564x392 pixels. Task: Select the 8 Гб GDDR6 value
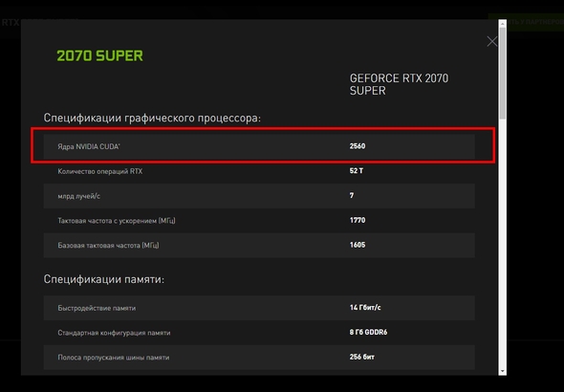coord(368,333)
